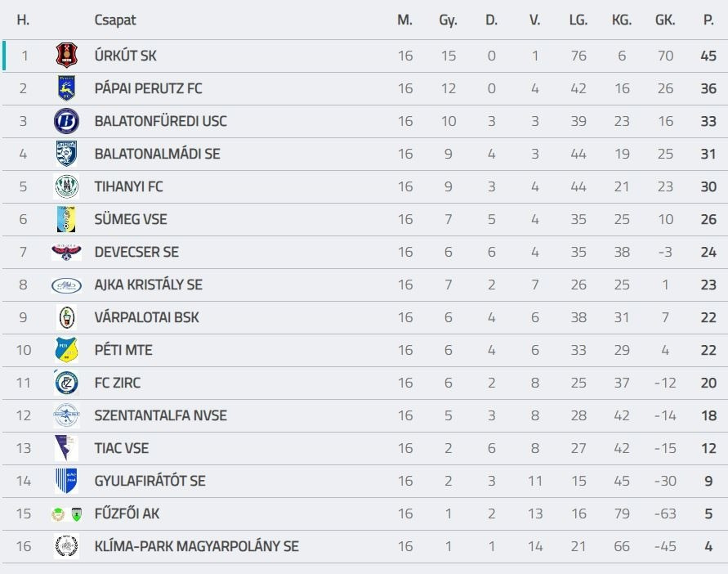Select the Várpalotai BSK team name
This screenshot has width=728, height=574.
pos(146,317)
